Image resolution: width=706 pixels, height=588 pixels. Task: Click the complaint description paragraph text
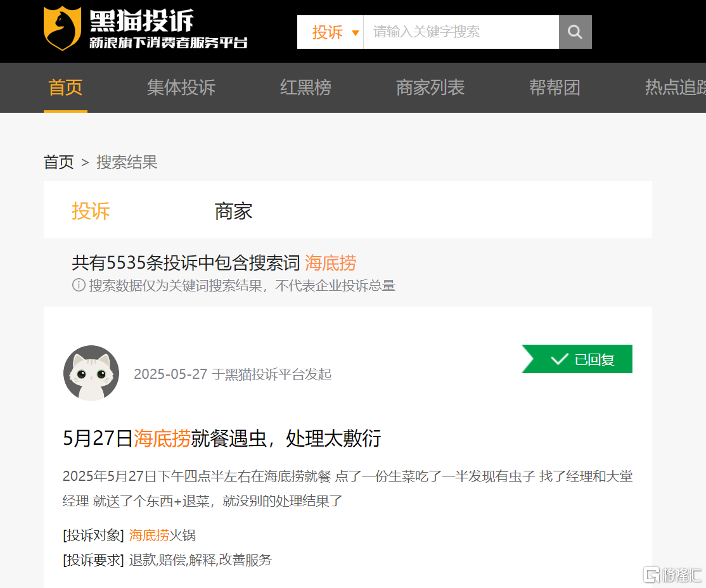(x=347, y=488)
